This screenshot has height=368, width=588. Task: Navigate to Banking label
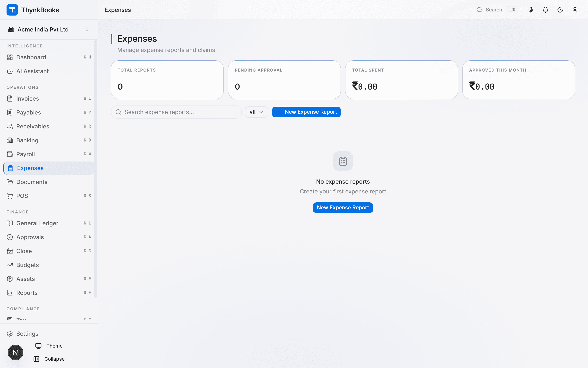click(x=27, y=140)
